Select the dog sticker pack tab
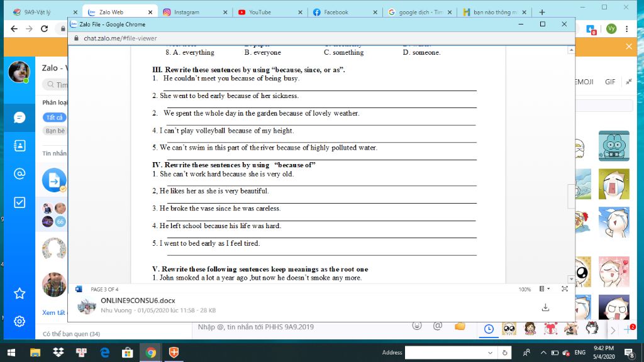Screen dimensions: 644x362 pos(571,329)
